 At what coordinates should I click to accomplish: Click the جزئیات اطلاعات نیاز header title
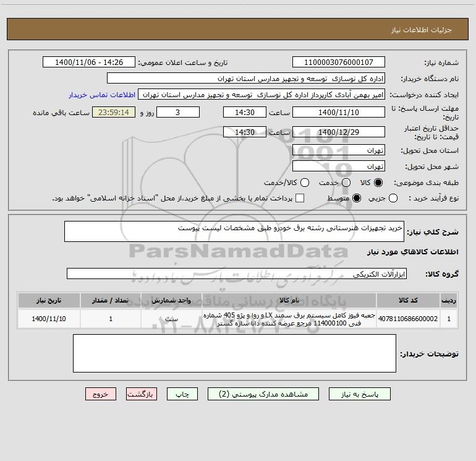[421, 30]
